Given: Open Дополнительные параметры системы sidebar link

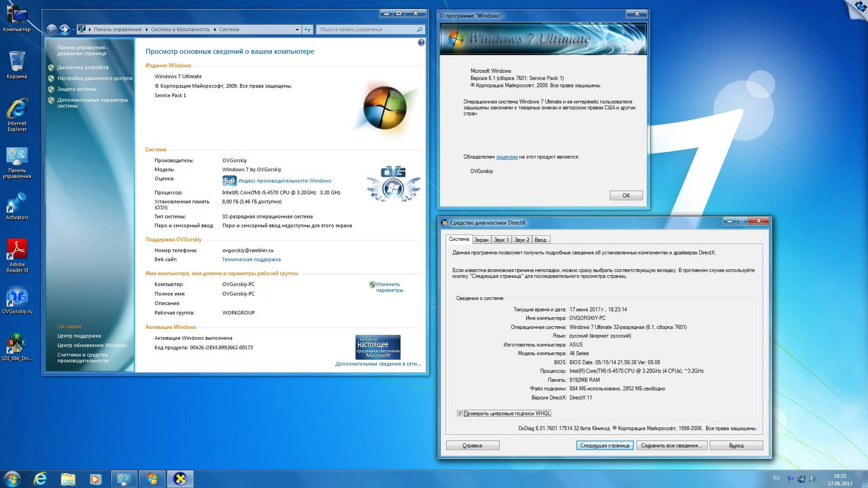Looking at the screenshot, I should pos(93,103).
